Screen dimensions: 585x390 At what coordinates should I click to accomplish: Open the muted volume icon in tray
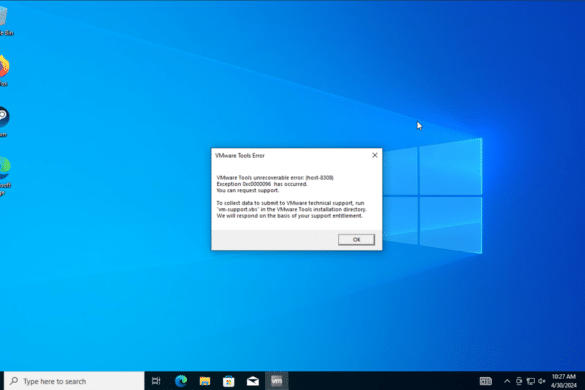click(x=542, y=381)
